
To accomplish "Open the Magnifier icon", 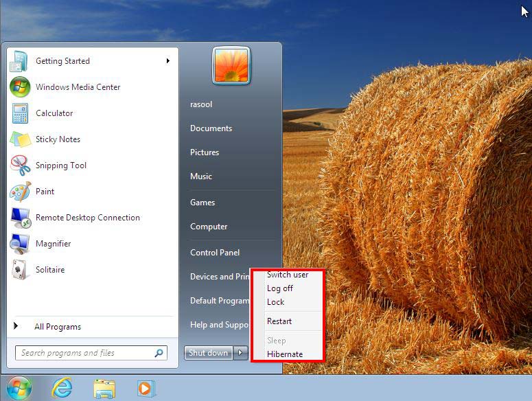I will point(19,244).
